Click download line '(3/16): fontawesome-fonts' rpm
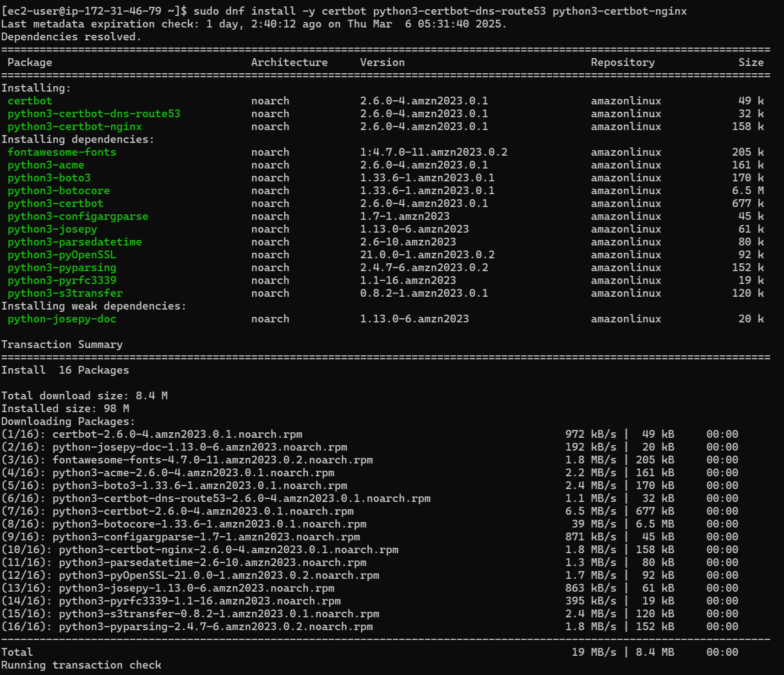 tap(187, 460)
